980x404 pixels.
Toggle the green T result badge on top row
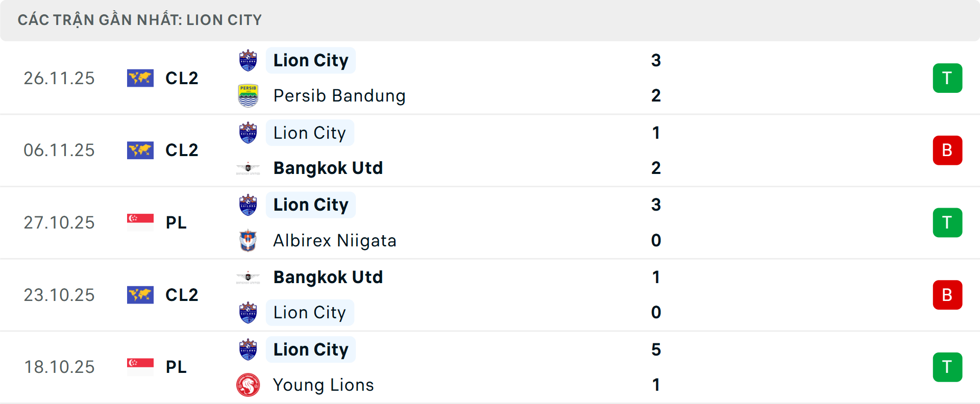[x=948, y=78]
